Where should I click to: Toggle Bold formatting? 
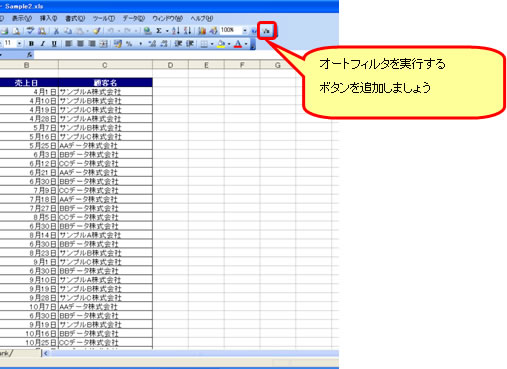[x=31, y=44]
